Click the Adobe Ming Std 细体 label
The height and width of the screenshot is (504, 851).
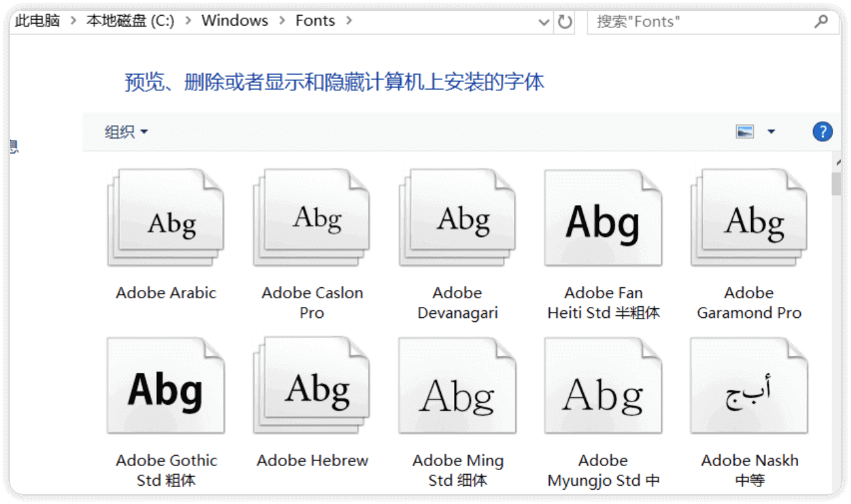point(458,470)
